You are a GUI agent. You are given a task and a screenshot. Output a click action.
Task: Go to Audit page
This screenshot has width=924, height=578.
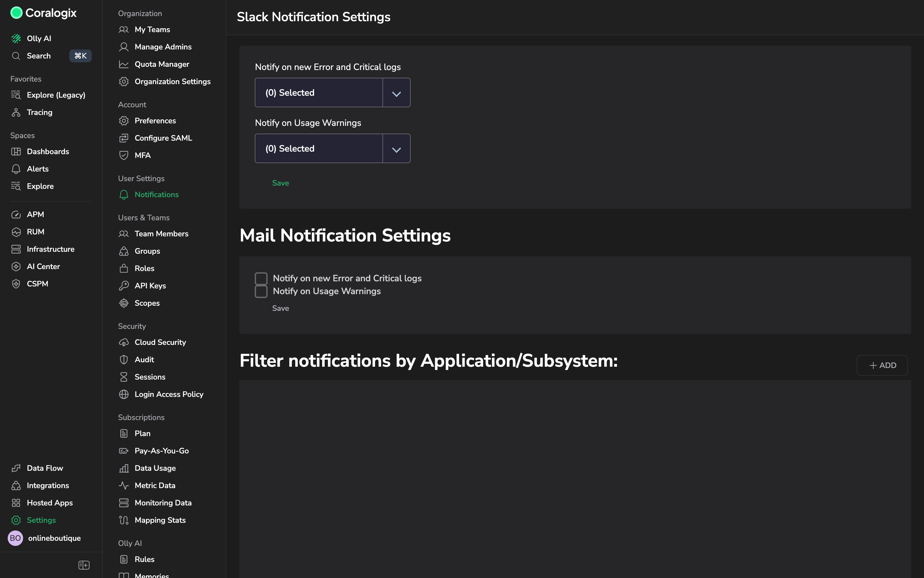tap(144, 360)
